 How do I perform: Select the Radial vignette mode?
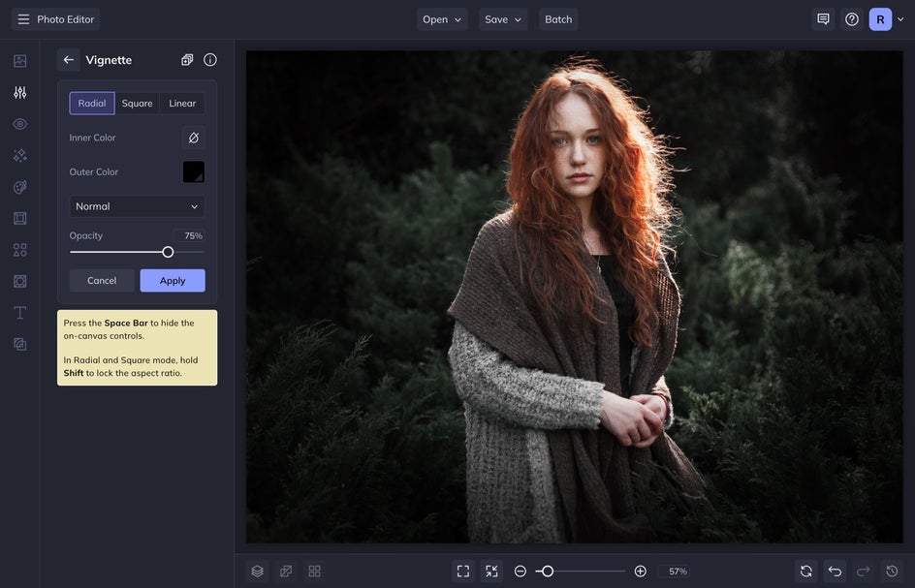tap(92, 104)
